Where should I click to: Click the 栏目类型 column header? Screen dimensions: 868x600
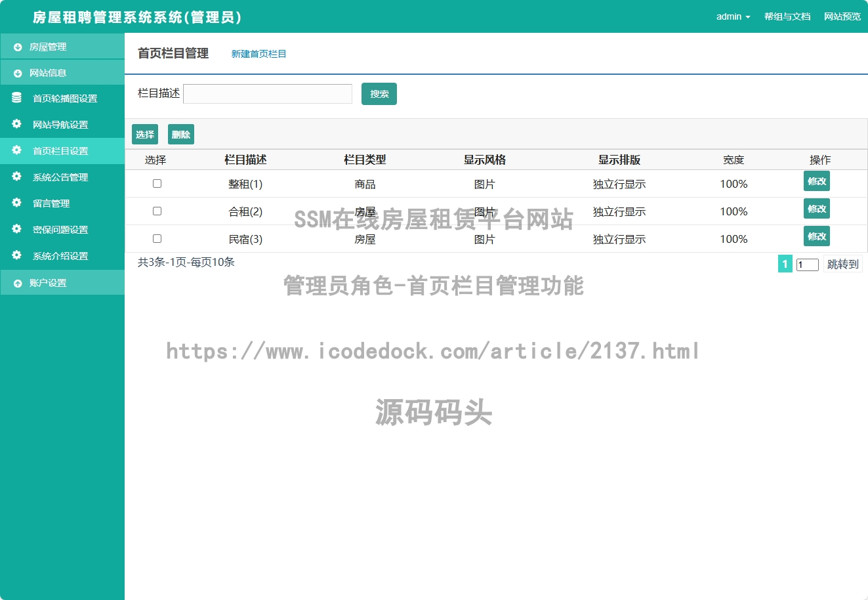[365, 160]
